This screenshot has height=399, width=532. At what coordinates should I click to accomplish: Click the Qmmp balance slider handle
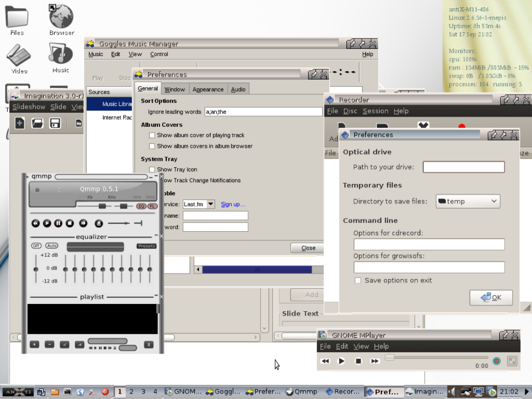point(124,206)
